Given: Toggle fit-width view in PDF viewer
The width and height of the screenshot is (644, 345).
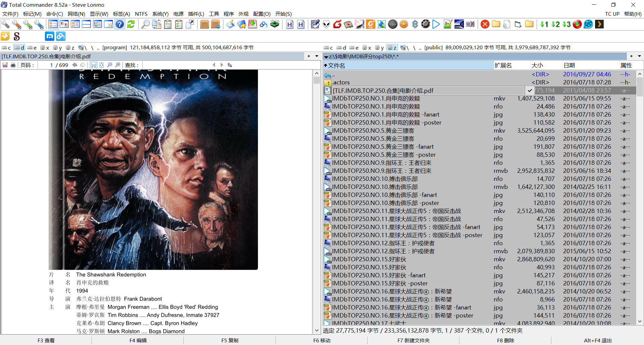Looking at the screenshot, I should 94,65.
